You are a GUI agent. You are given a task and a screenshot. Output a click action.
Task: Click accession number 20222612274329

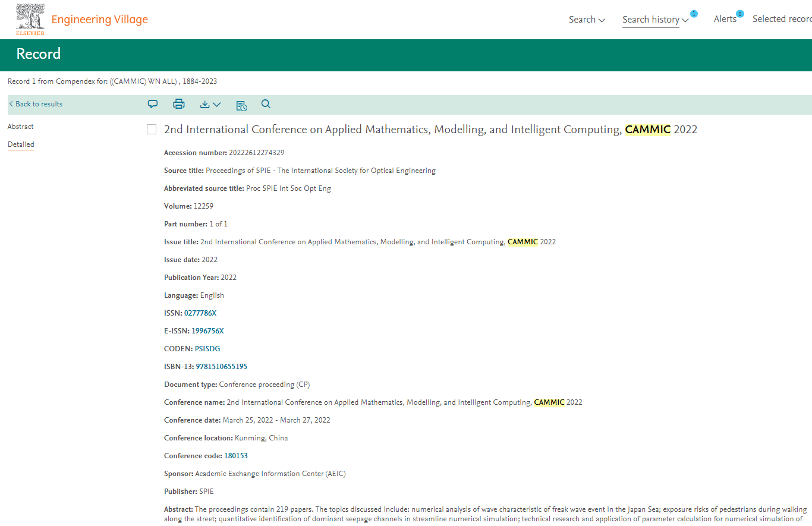[256, 153]
